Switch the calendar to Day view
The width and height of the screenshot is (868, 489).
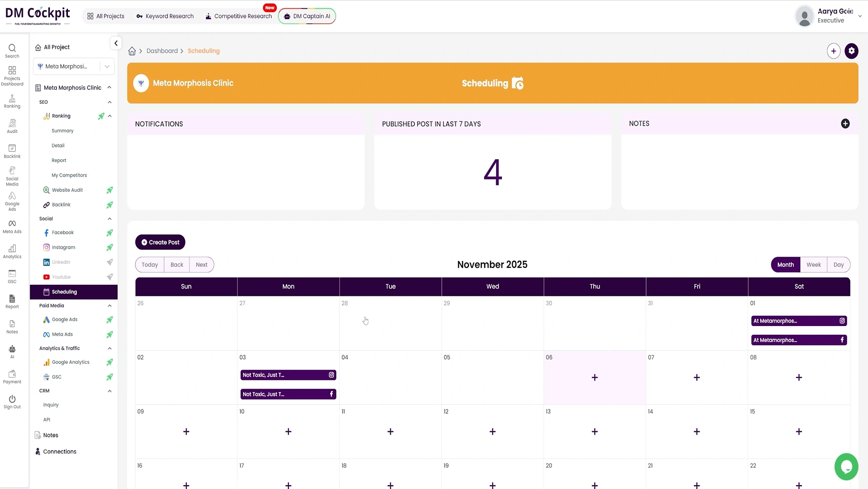point(838,264)
